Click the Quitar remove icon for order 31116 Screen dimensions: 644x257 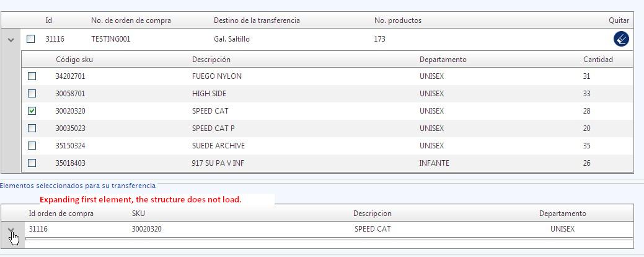point(621,39)
